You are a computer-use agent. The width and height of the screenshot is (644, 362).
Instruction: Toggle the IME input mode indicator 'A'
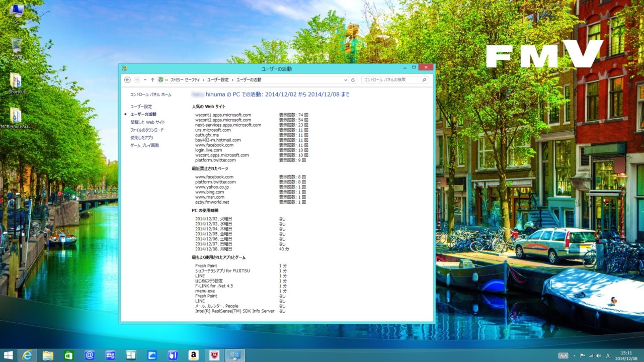pos(608,355)
